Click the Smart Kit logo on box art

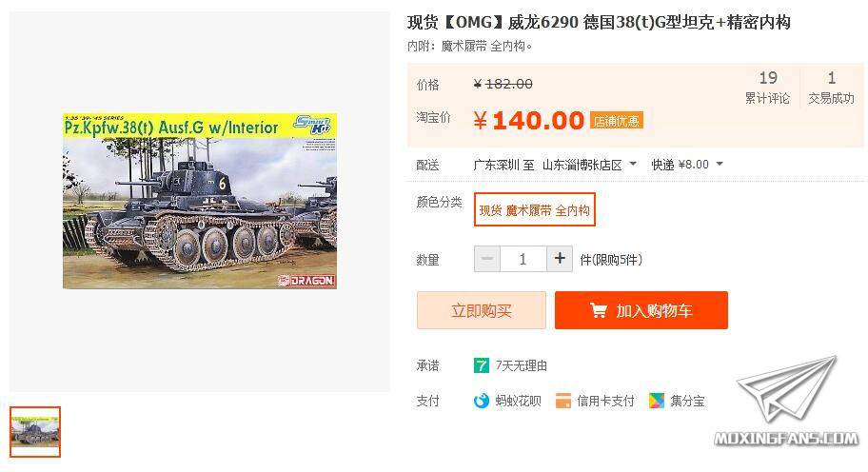coord(313,125)
